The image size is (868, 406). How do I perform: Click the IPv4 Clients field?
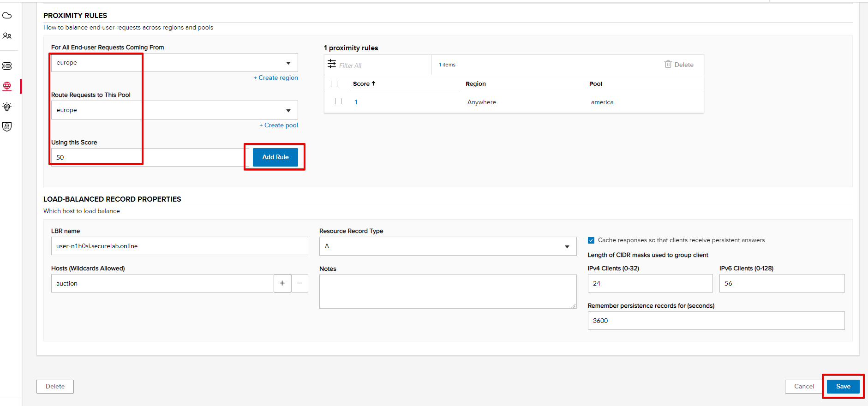point(650,283)
